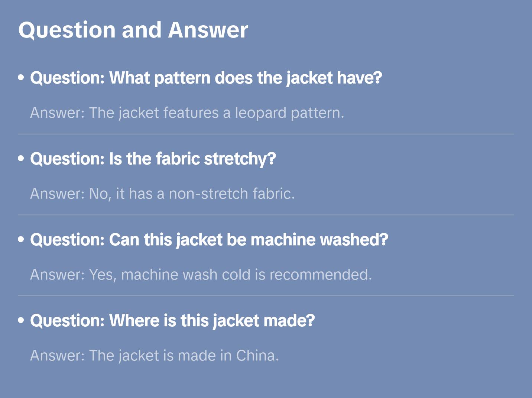Select the question "Where is this jacket made?"
Screen dimensions: 532x398
click(172, 321)
